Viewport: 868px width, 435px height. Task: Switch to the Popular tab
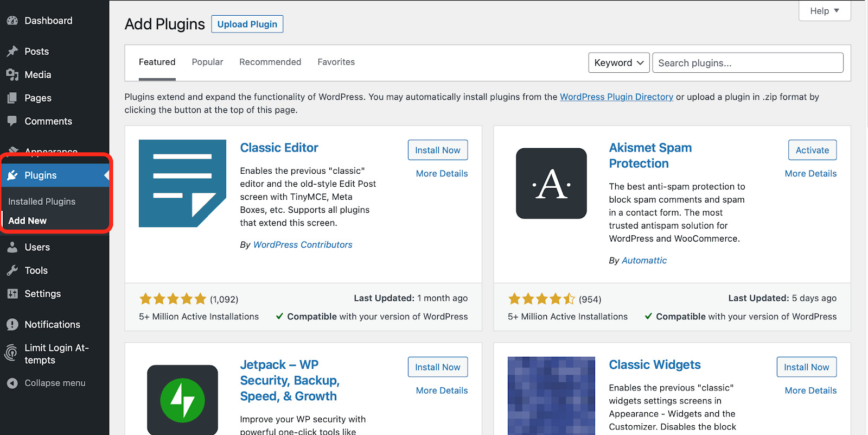pos(207,62)
